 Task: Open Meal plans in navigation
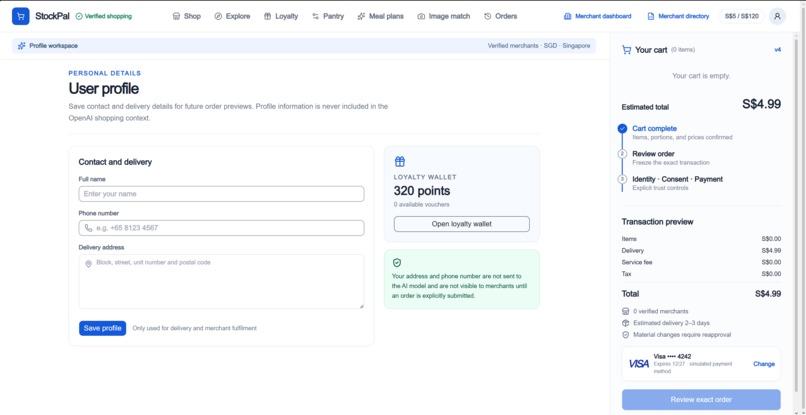381,16
